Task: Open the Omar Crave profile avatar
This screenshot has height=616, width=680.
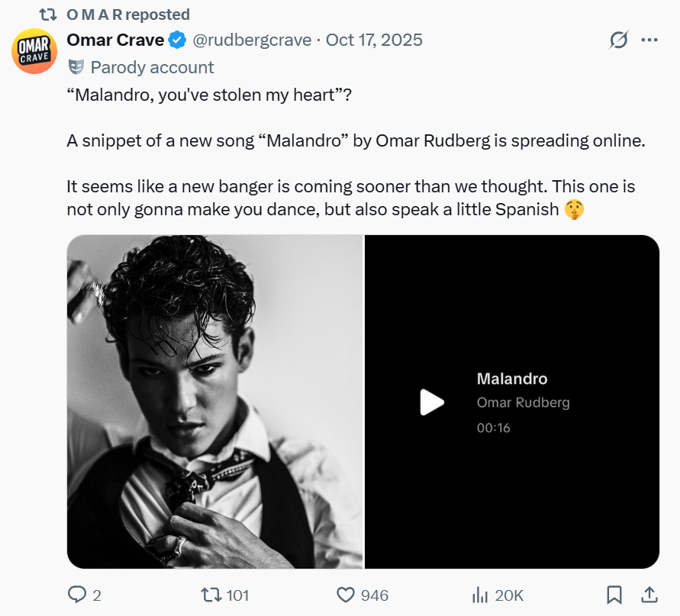Action: (x=34, y=50)
